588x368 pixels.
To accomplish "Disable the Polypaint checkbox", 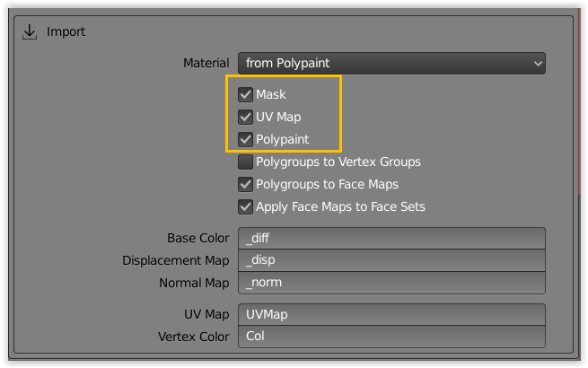I will [245, 139].
